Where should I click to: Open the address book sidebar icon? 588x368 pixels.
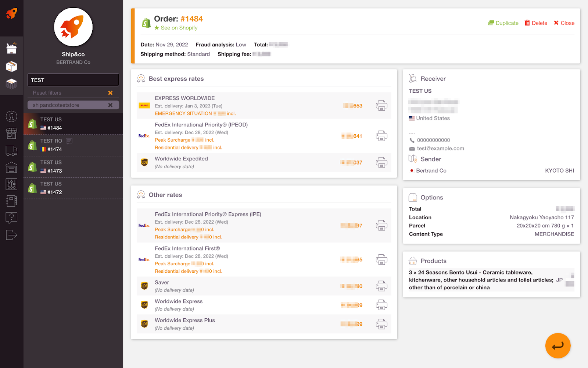click(12, 201)
